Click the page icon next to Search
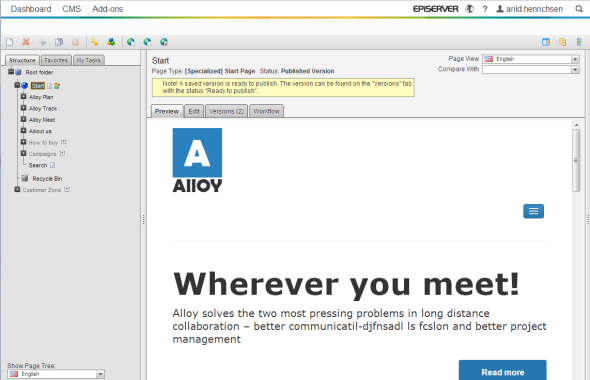The width and height of the screenshot is (590, 380). point(52,165)
